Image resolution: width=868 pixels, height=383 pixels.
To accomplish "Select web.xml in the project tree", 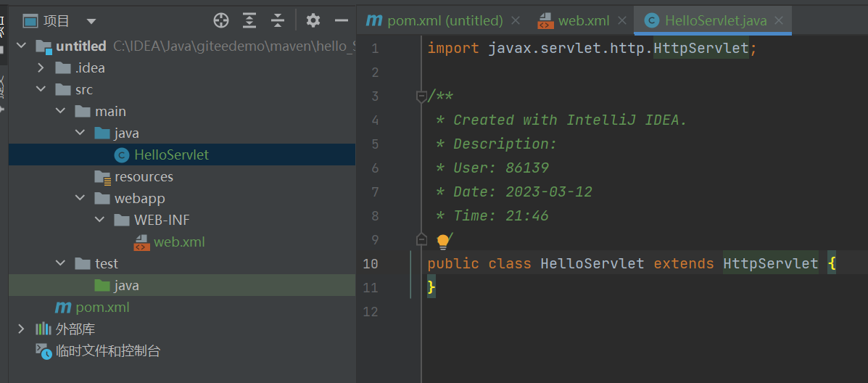I will [x=181, y=242].
